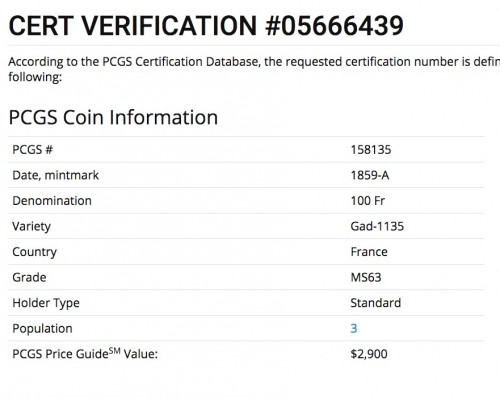Select the price guide value $2,900
The height and width of the screenshot is (398, 500).
point(369,354)
